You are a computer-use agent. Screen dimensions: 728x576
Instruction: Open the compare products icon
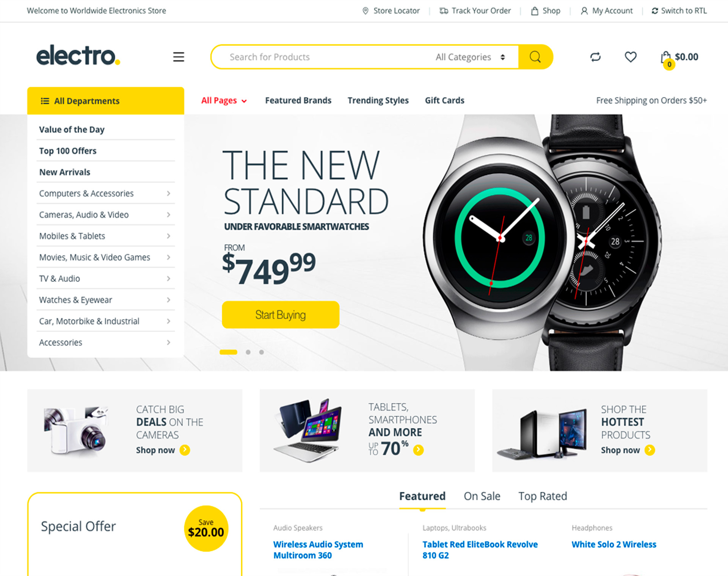[x=595, y=57]
